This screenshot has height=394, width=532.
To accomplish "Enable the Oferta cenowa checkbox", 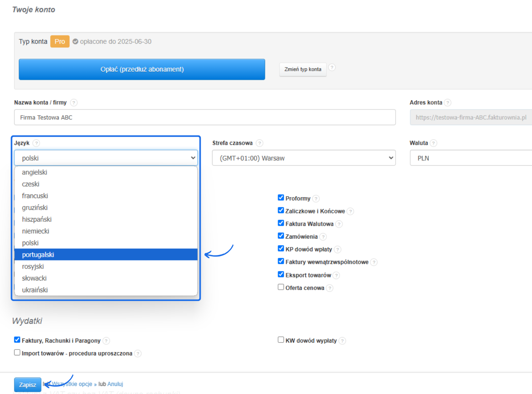I will [x=281, y=287].
